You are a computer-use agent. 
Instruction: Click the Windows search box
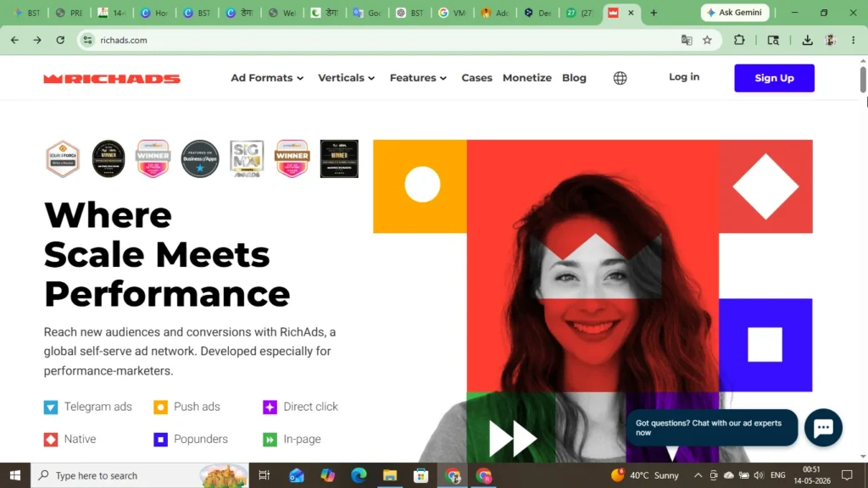click(140, 475)
